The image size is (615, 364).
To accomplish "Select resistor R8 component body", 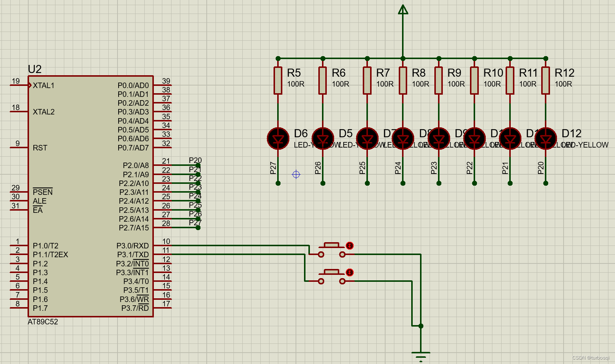I will click(403, 80).
